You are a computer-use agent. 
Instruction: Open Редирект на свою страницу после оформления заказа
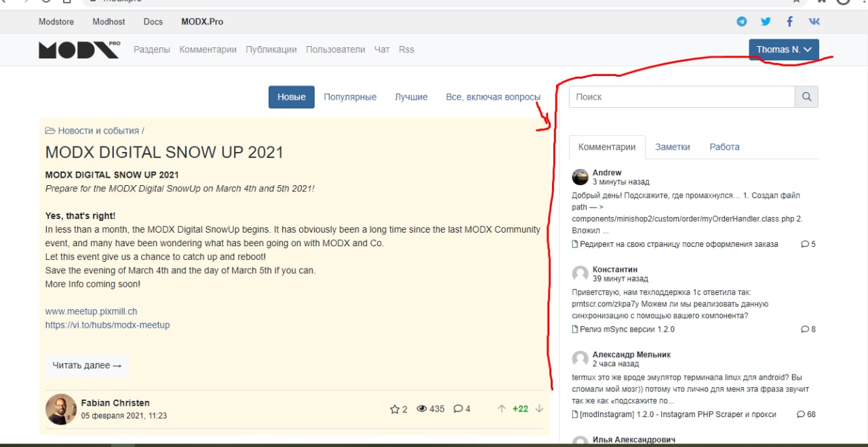pyautogui.click(x=679, y=244)
